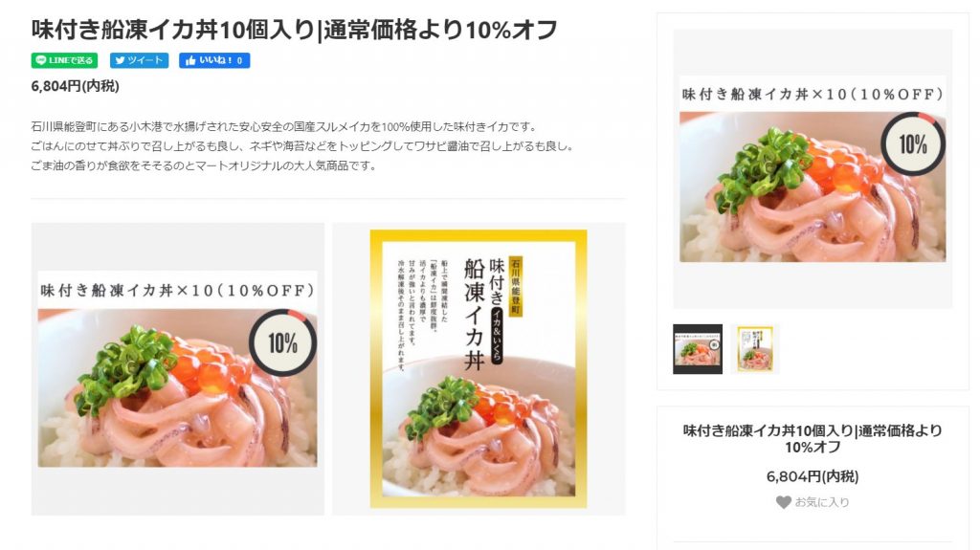Click the product description paragraph

point(301,146)
